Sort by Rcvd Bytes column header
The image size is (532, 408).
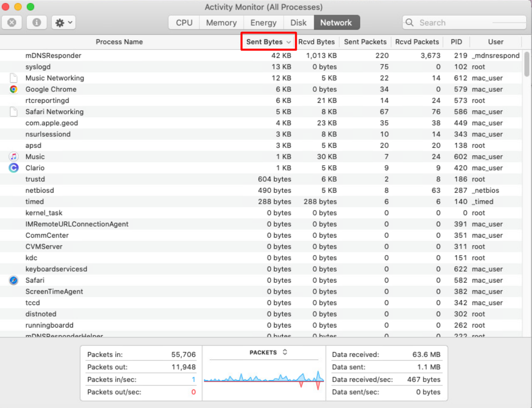tap(317, 42)
